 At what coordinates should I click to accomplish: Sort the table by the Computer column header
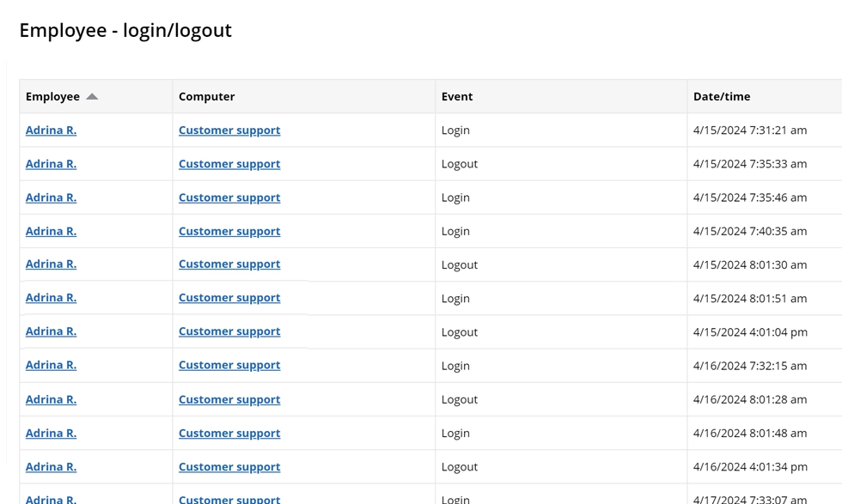(206, 96)
